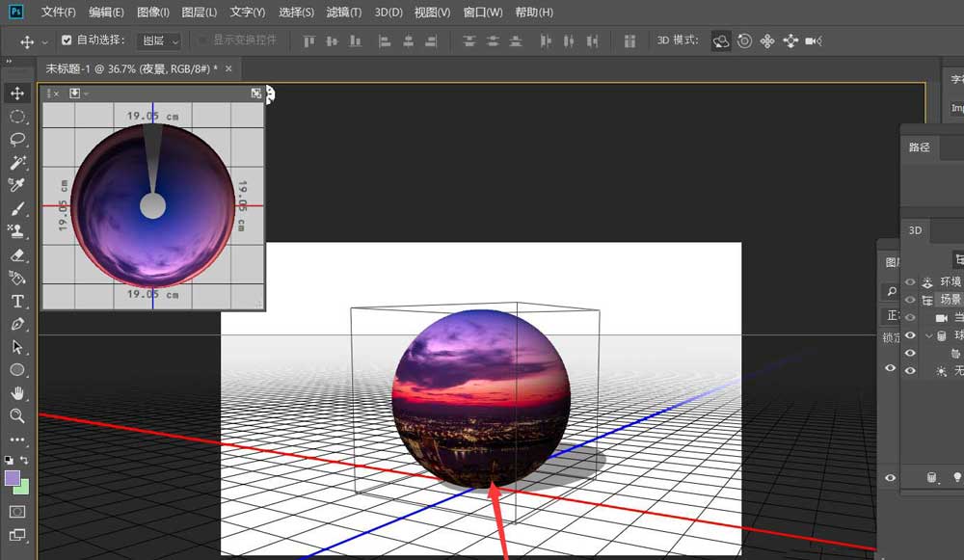Open the 滤镜(T) menu
Viewport: 964px width, 560px height.
click(x=344, y=13)
